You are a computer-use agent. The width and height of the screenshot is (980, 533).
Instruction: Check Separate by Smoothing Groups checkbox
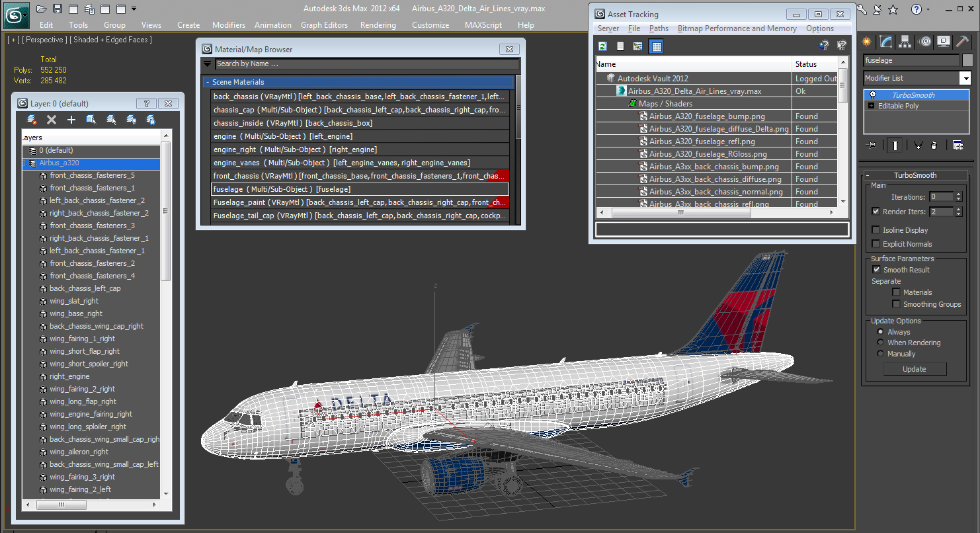point(896,304)
